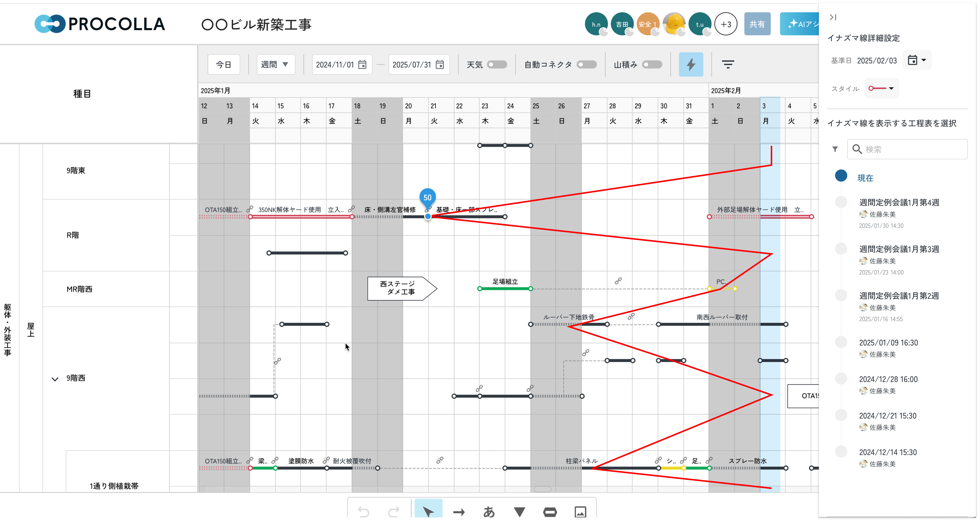The image size is (980, 522).
Task: Toggle the 天気 (weather) switch on
Action: pos(498,64)
